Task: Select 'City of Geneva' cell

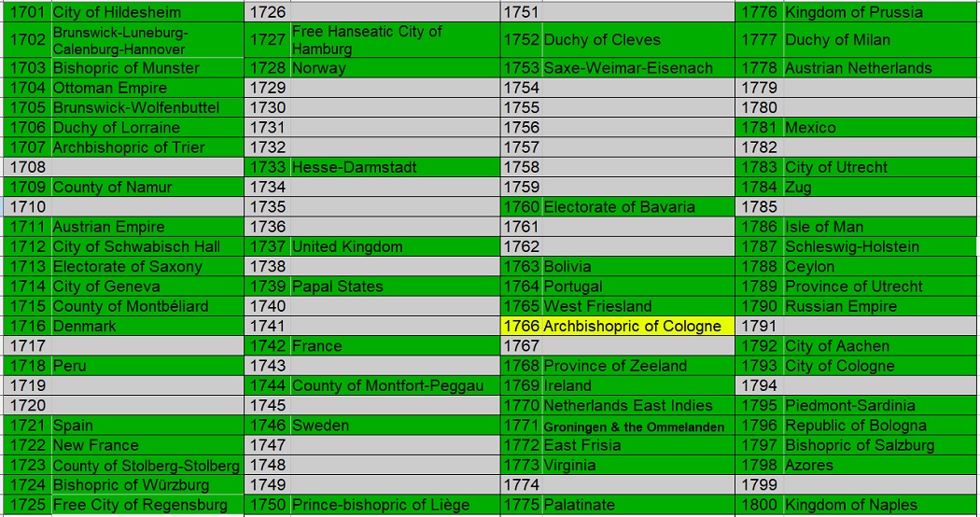Action: 147,286
